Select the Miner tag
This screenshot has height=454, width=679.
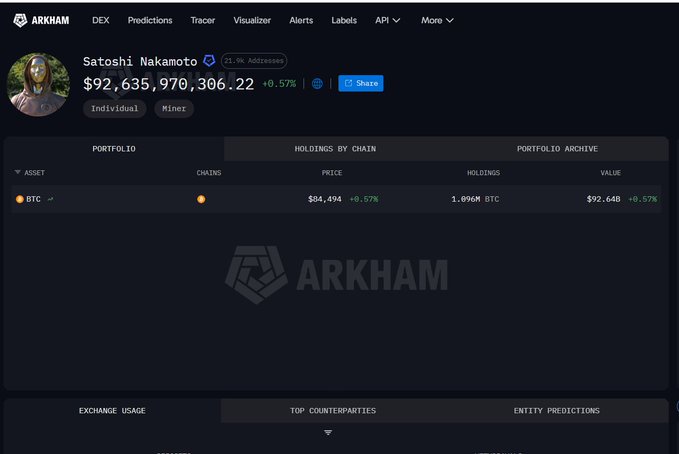point(174,108)
